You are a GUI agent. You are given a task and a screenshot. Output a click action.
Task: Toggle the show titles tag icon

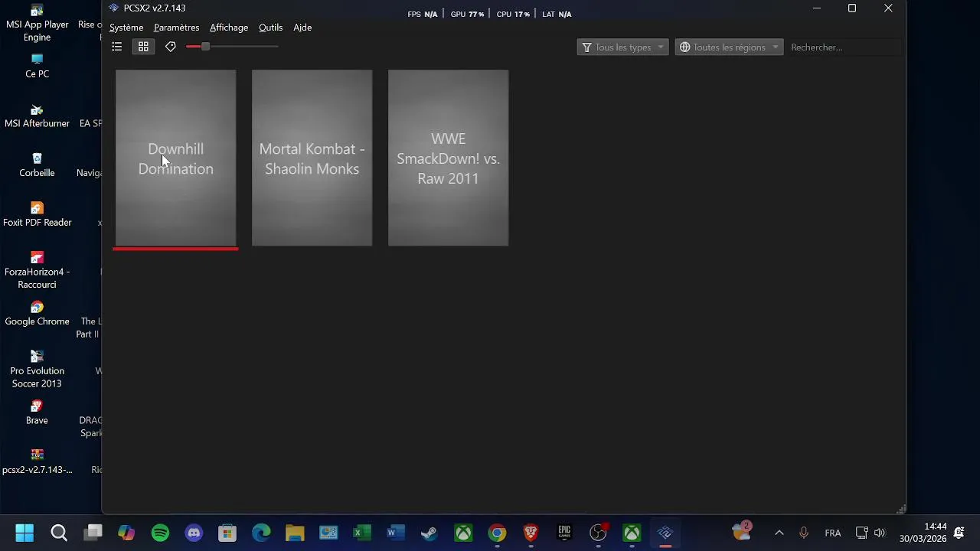171,47
